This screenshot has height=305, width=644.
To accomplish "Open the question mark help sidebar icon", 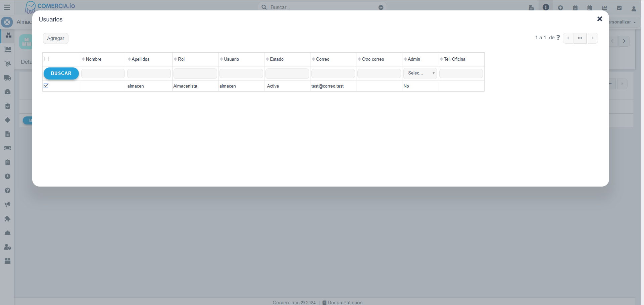I will point(8,191).
